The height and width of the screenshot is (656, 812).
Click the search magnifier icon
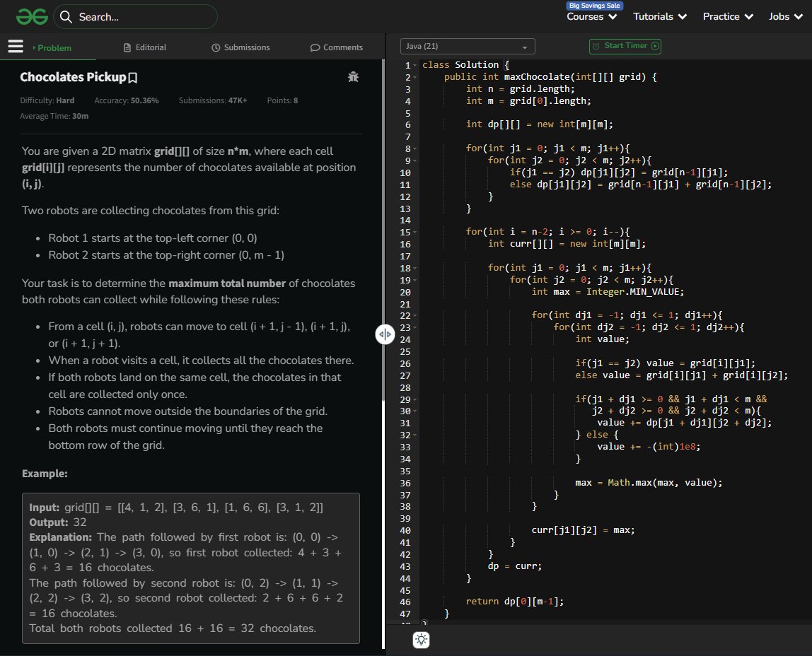point(66,17)
